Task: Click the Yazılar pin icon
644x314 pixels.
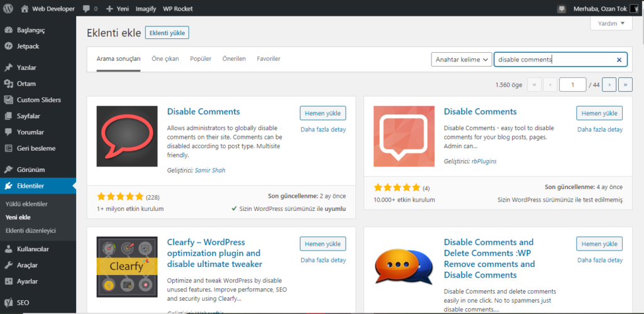Action: (x=9, y=68)
